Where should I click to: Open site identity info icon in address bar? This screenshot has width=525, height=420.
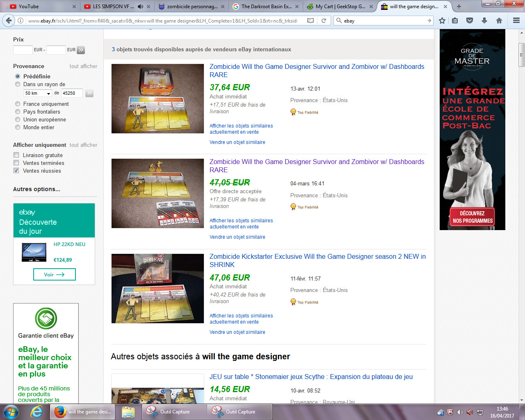pyautogui.click(x=20, y=21)
